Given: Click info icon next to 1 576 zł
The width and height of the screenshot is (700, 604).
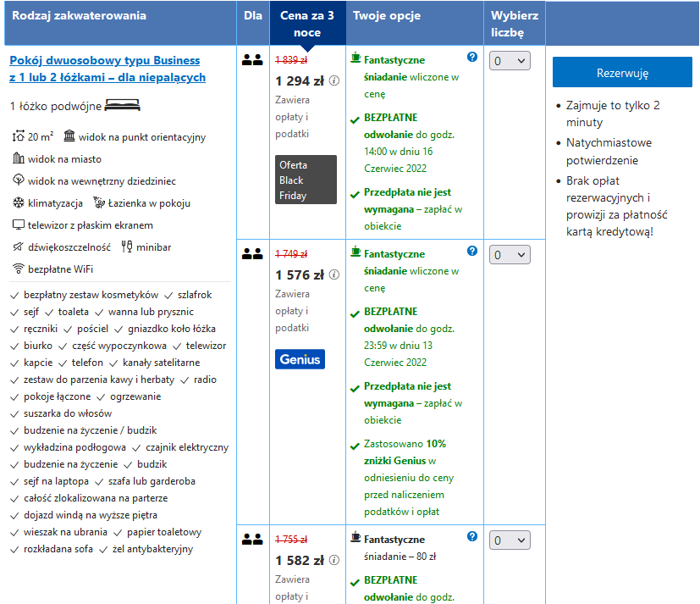Looking at the screenshot, I should point(334,274).
